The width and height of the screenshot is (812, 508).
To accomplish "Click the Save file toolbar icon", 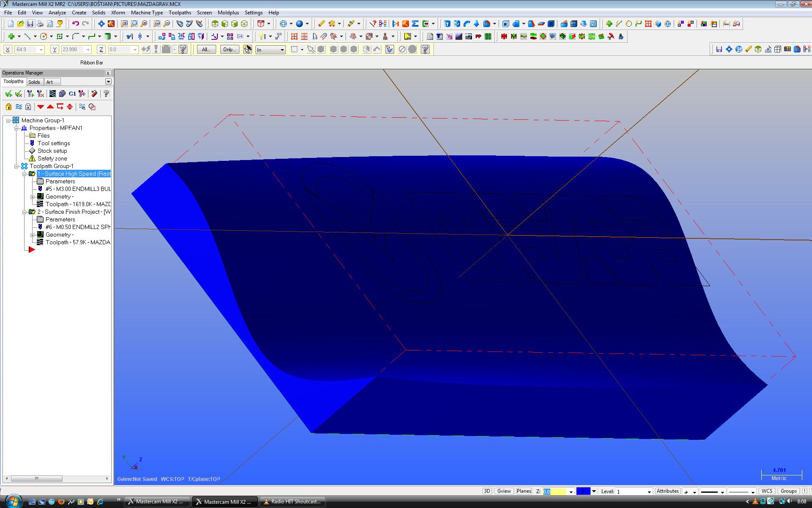I will coord(30,24).
